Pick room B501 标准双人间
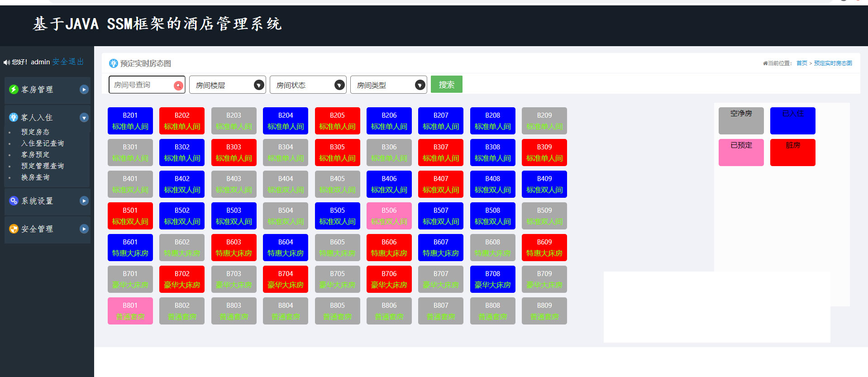 click(x=130, y=216)
